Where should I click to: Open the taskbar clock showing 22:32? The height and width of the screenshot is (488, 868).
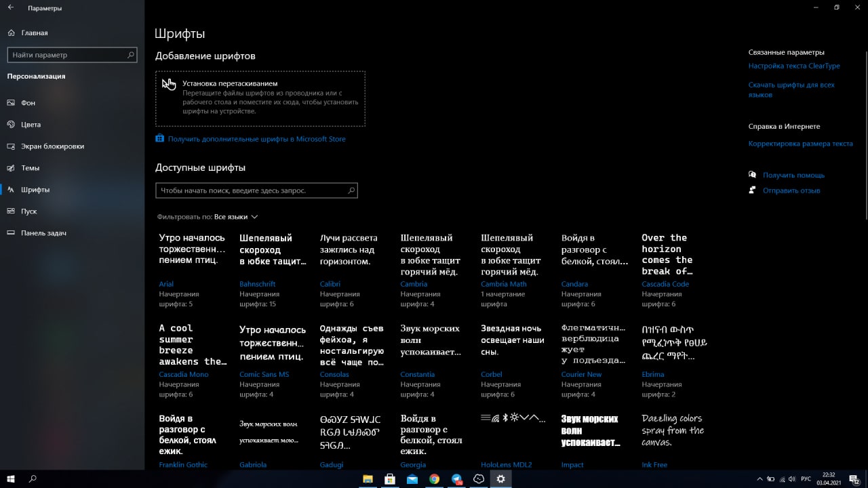click(x=828, y=479)
